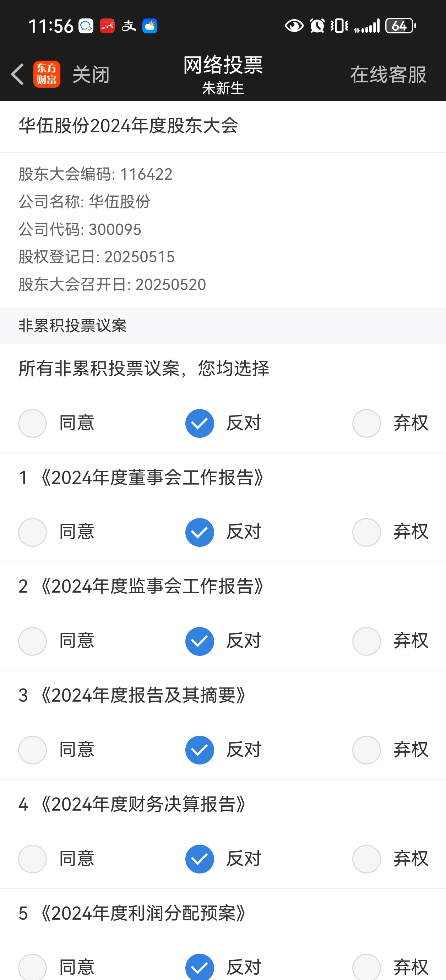Open the 东方财富 logo icon
Image resolution: width=446 pixels, height=980 pixels.
point(47,74)
